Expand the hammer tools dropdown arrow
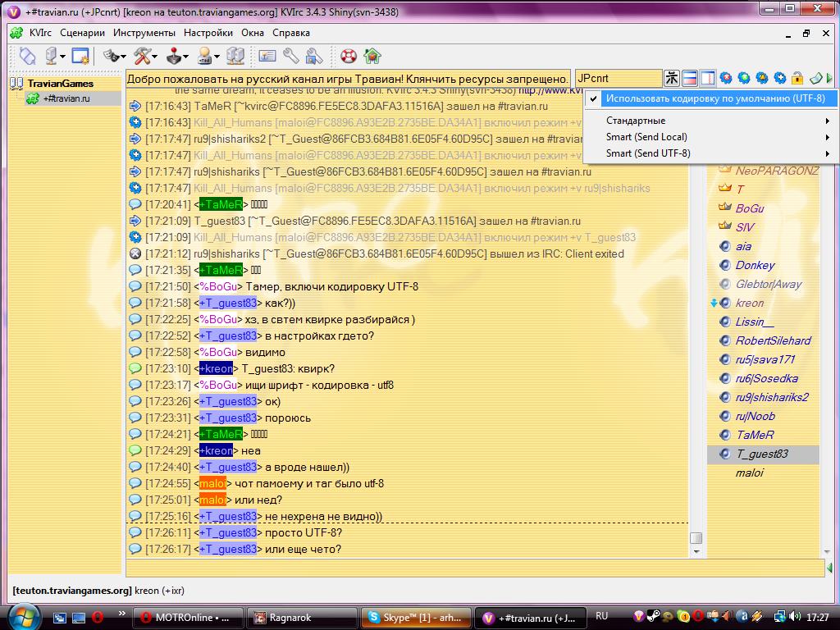The image size is (840, 630). click(x=155, y=57)
